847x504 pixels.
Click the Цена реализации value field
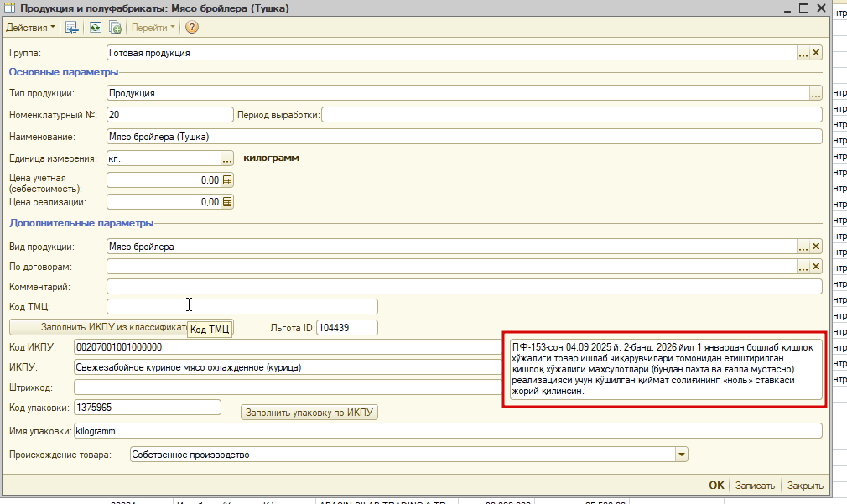[164, 202]
